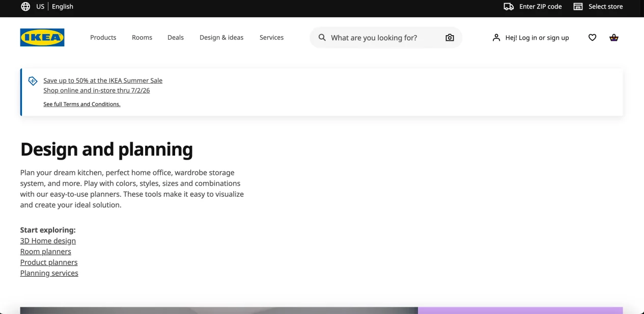Image resolution: width=644 pixels, height=314 pixels.
Task: Click the camera visual search icon
Action: click(x=450, y=37)
